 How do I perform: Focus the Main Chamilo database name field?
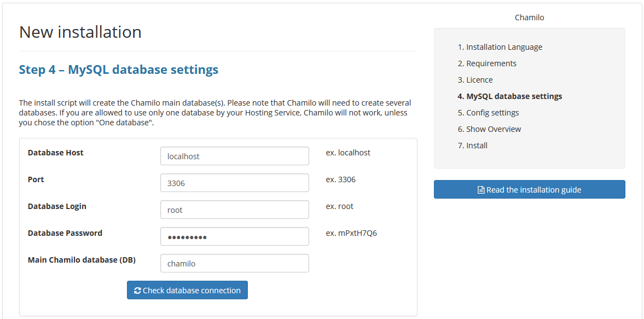(x=234, y=263)
